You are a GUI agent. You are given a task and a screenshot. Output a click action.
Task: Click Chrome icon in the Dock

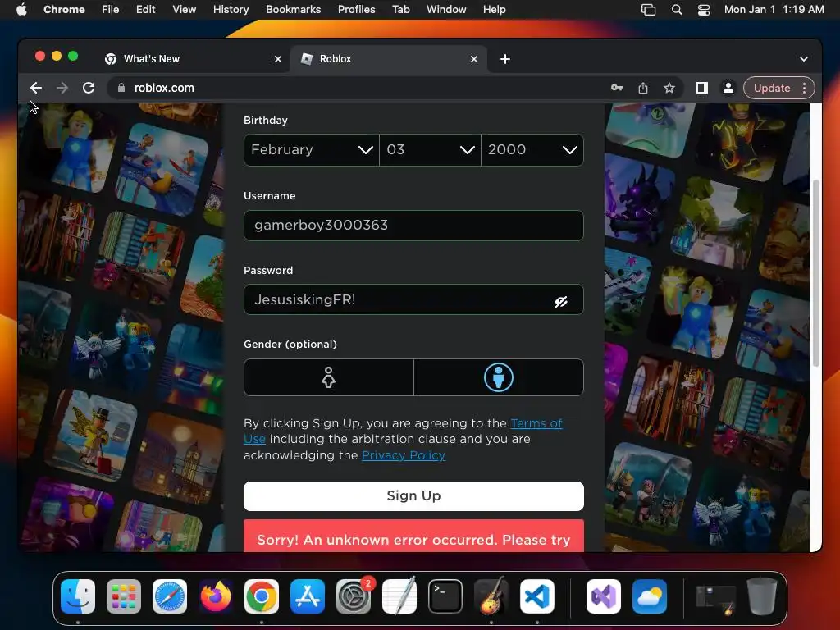click(x=262, y=596)
